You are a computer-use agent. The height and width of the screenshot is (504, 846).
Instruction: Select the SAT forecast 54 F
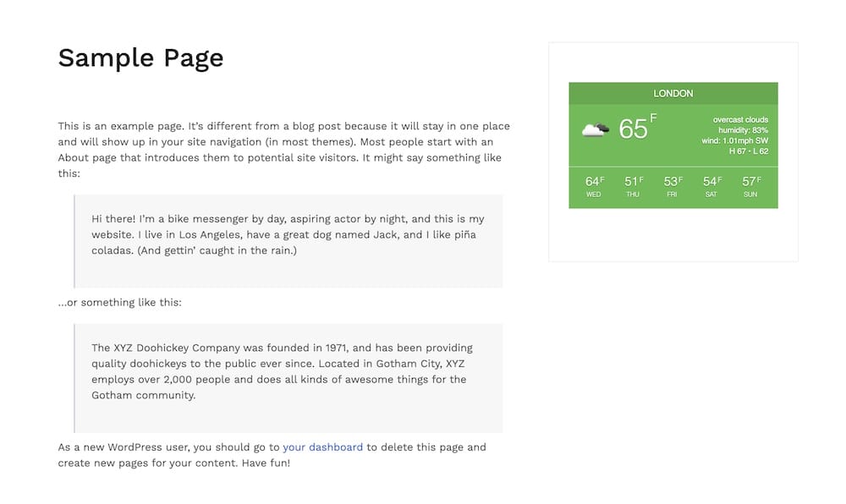711,187
